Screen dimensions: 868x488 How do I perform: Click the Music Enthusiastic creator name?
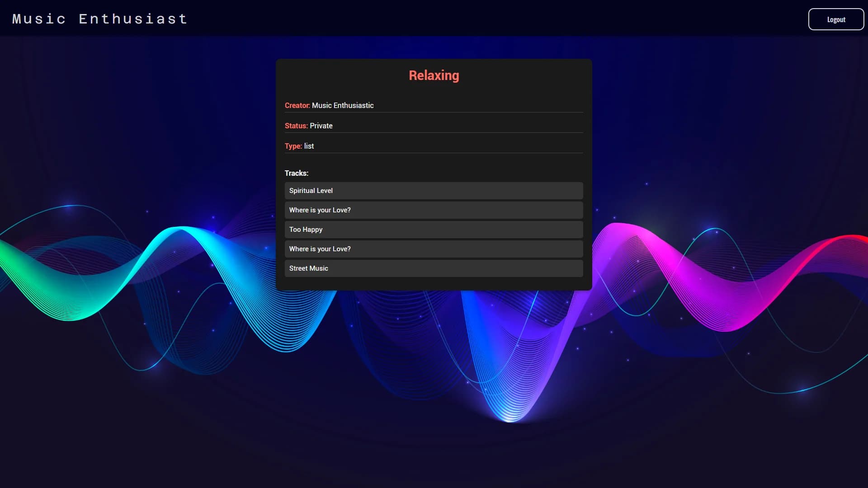click(343, 105)
